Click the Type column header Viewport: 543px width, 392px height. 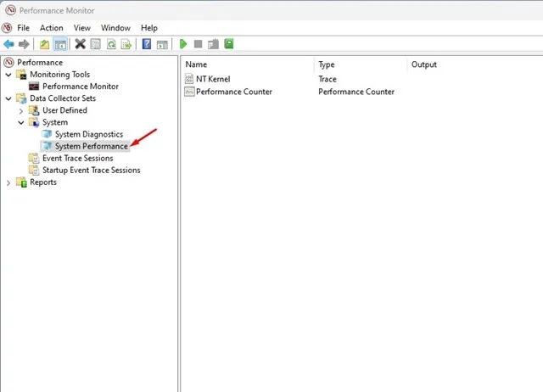tap(326, 64)
